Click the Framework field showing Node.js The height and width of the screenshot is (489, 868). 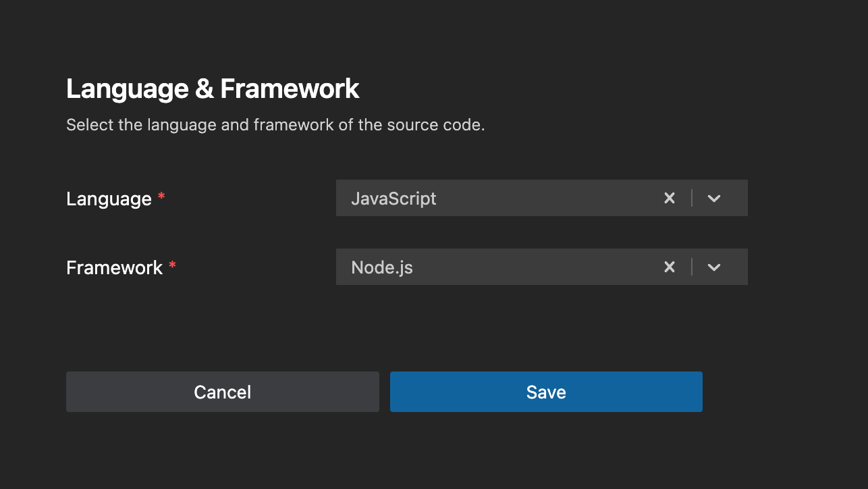coord(541,267)
